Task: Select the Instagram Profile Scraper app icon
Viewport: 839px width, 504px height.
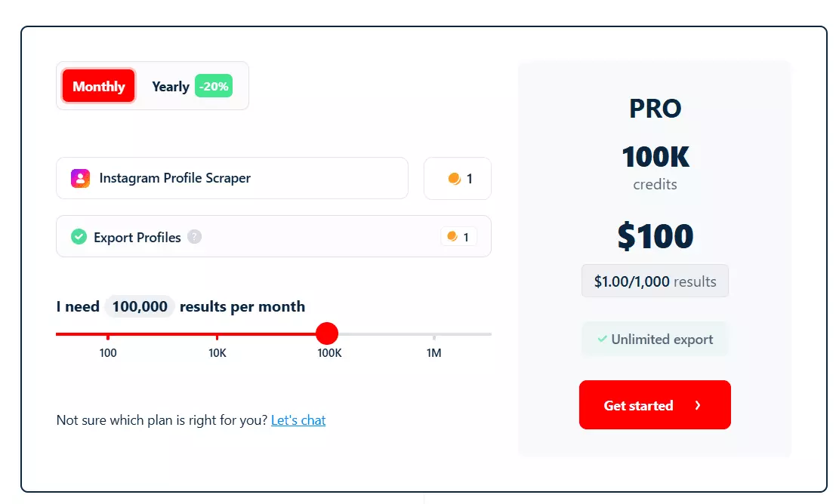Action: [x=79, y=178]
